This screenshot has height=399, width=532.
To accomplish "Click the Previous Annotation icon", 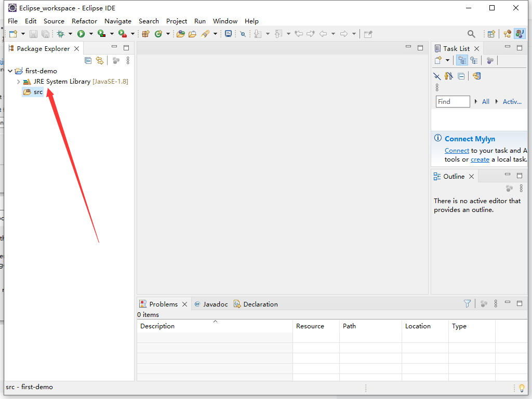I will (278, 34).
